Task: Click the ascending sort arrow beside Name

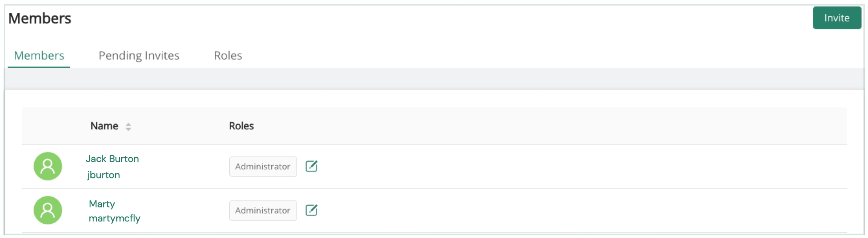Action: point(128,124)
